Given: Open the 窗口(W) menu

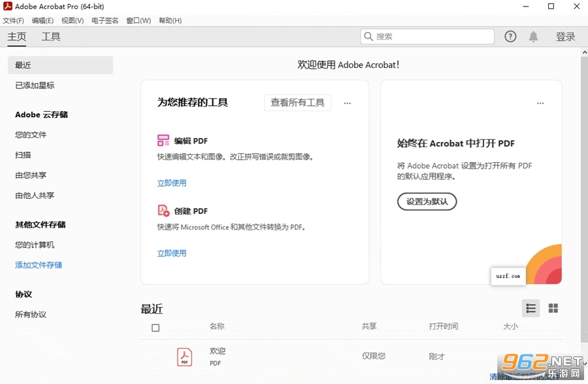Looking at the screenshot, I should click(x=139, y=21).
